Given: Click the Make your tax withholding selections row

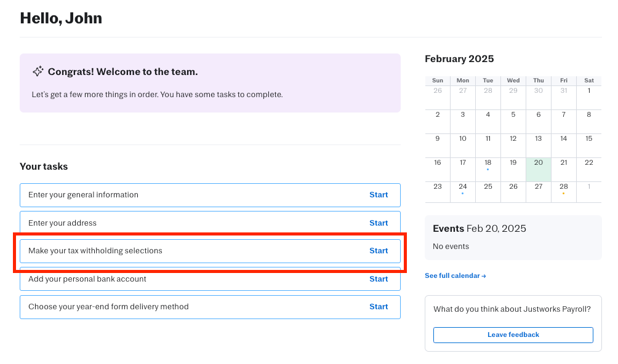Looking at the screenshot, I should click(95, 251).
